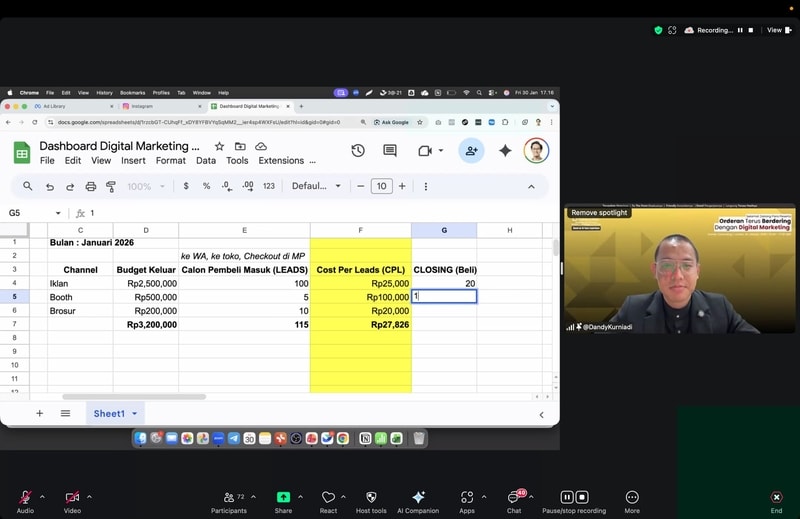Open version history clock icon
800x519 pixels.
[358, 151]
